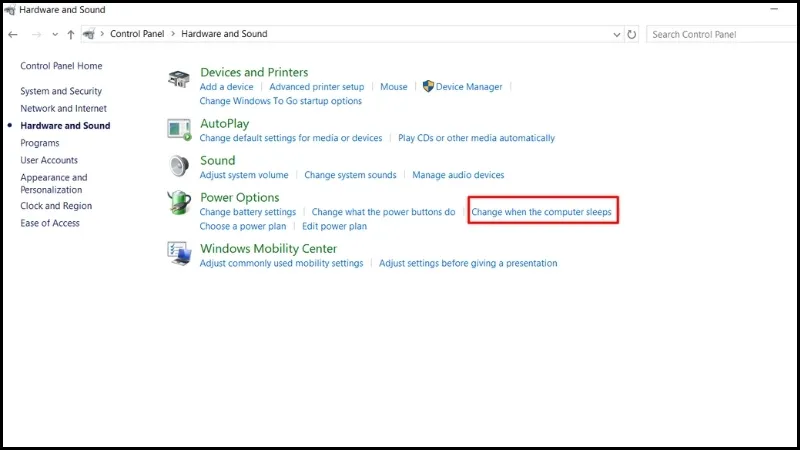Open System and Security category
Viewport: 800px width, 450px height.
click(x=61, y=91)
